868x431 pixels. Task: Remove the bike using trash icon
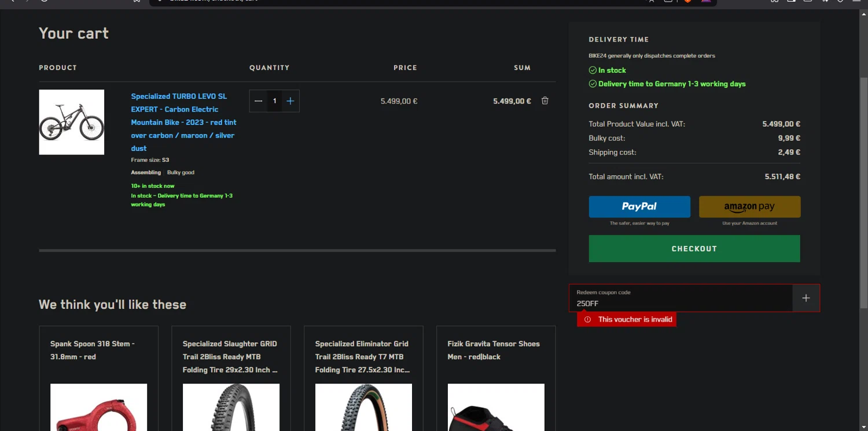click(545, 101)
